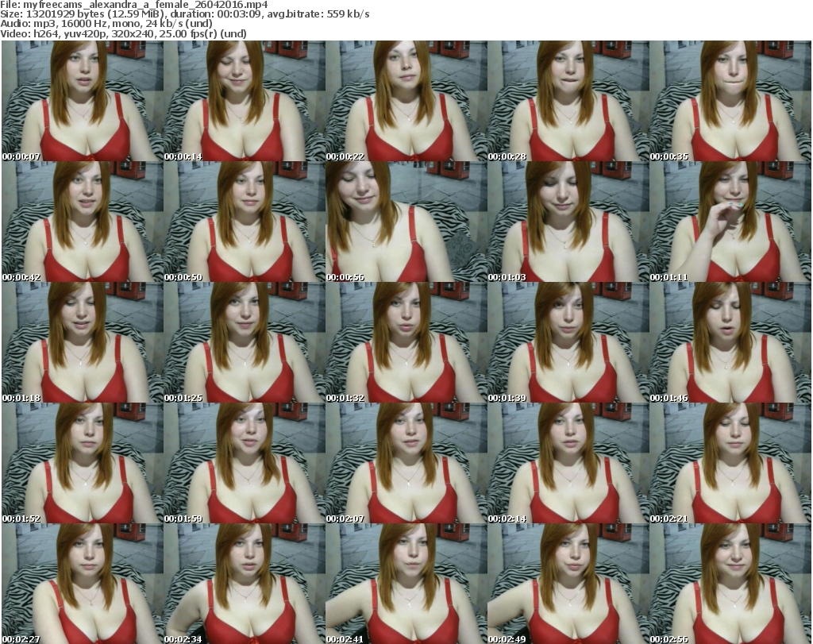Select the thumbnail stamped 00:00:56
813x644 pixels.
pyautogui.click(x=406, y=222)
